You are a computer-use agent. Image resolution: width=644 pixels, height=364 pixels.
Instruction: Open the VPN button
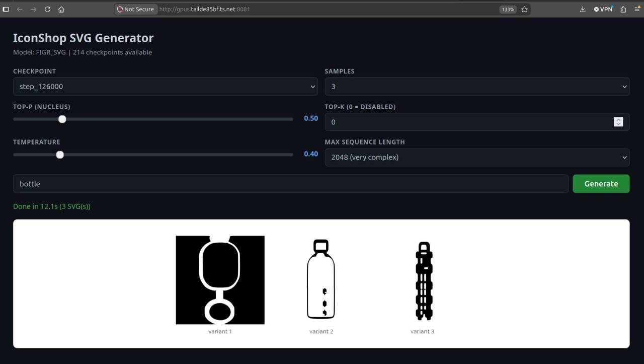pyautogui.click(x=603, y=9)
